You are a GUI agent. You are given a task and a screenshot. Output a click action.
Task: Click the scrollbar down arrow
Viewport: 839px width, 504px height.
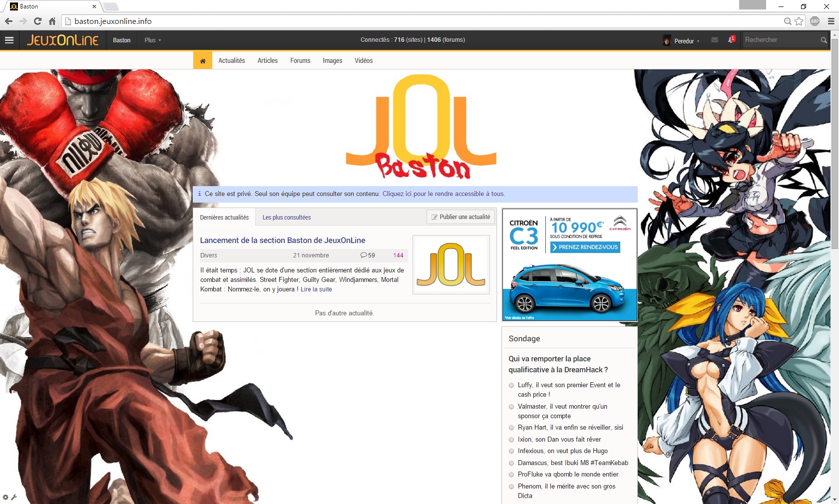tap(835, 499)
